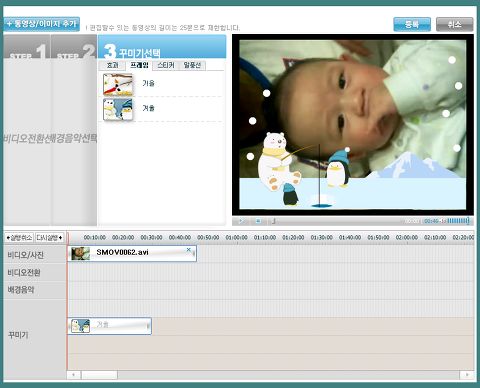The width and height of the screenshot is (480, 388).
Task: Click the 등록 register button
Action: pos(412,24)
